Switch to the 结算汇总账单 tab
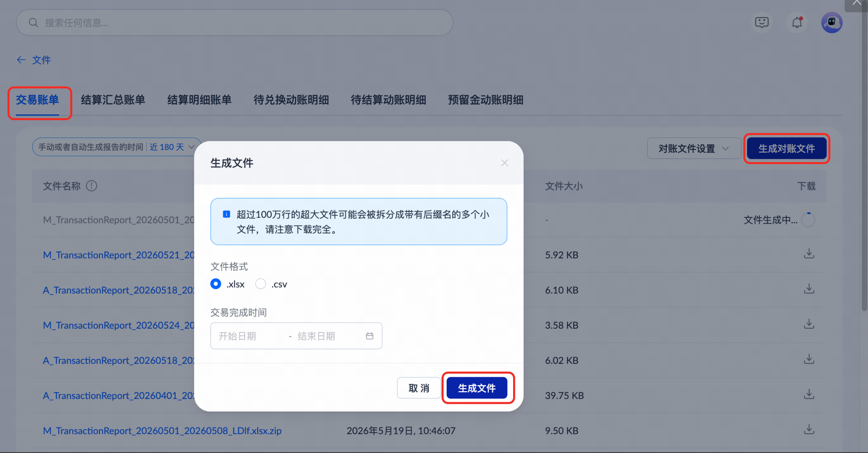 pyautogui.click(x=113, y=100)
